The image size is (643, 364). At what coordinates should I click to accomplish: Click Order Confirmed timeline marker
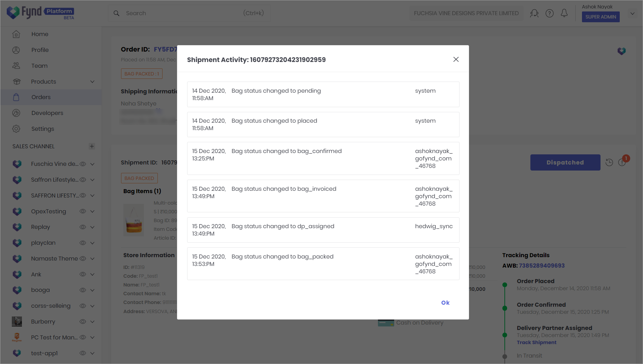click(505, 308)
